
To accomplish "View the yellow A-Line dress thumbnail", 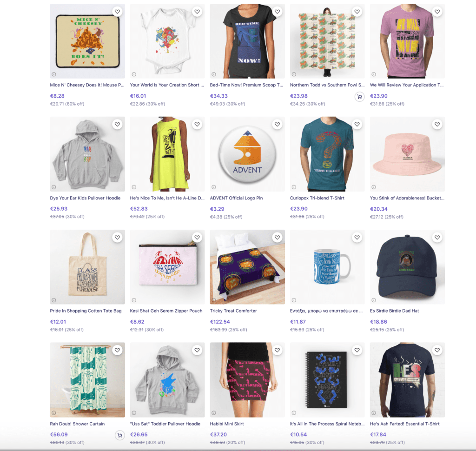I will pyautogui.click(x=167, y=154).
